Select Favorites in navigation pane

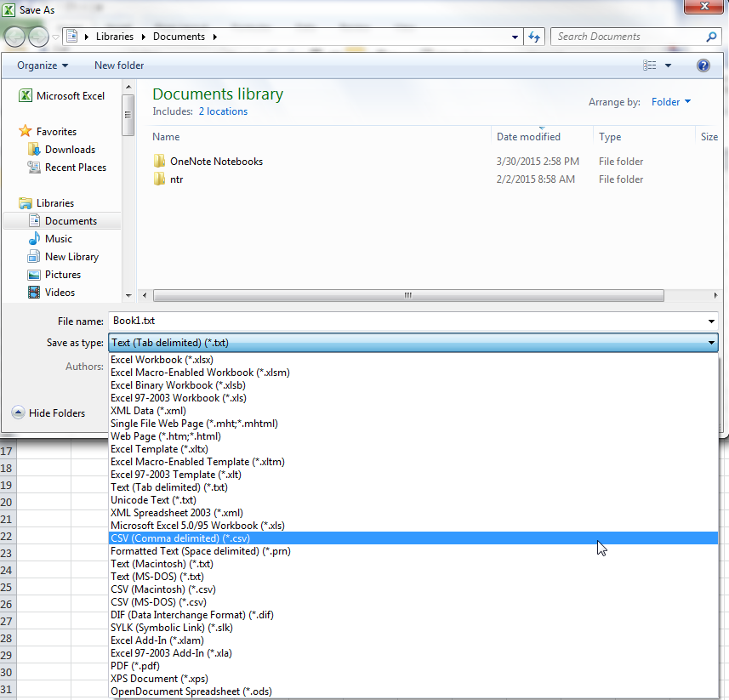pos(48,132)
